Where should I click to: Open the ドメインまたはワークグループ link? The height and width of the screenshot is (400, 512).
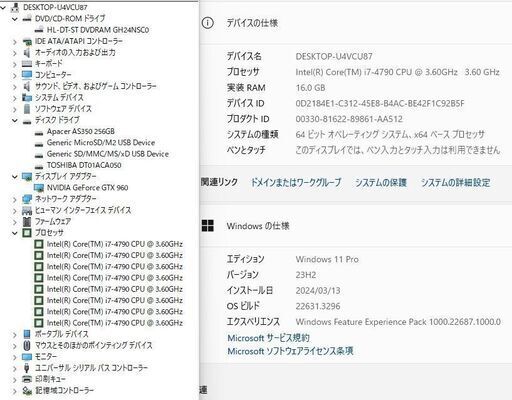tap(296, 182)
